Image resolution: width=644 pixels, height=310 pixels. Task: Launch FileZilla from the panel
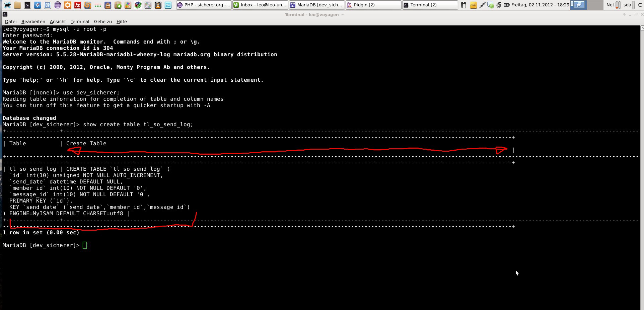(x=78, y=5)
